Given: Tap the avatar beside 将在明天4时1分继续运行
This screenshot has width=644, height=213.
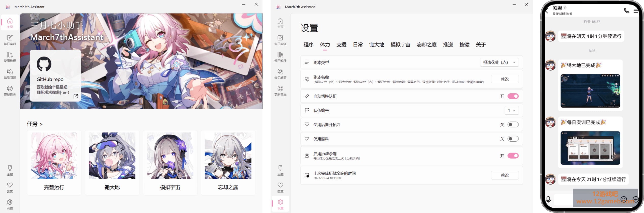Looking at the screenshot, I should (x=550, y=36).
